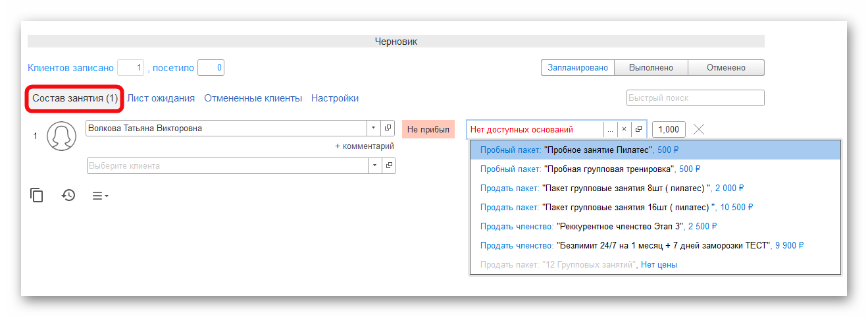Open the list menu icon with arrow
The height and width of the screenshot is (317, 868).
(x=100, y=196)
